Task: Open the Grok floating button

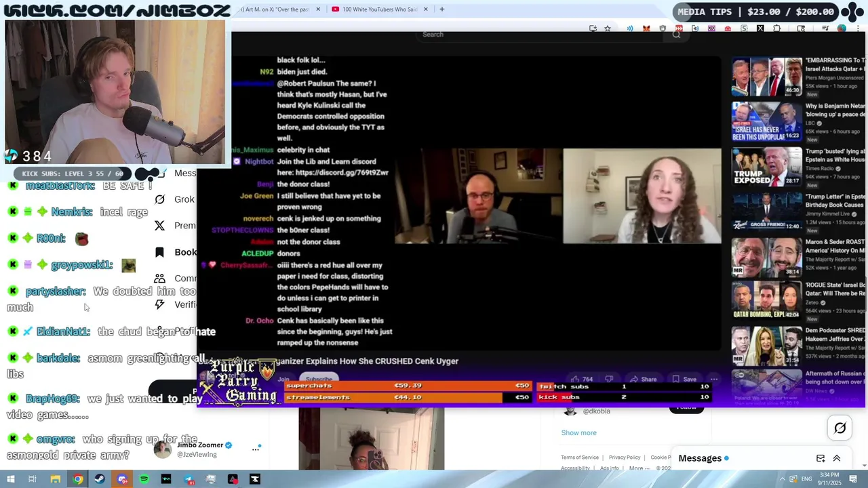Action: coord(840,428)
